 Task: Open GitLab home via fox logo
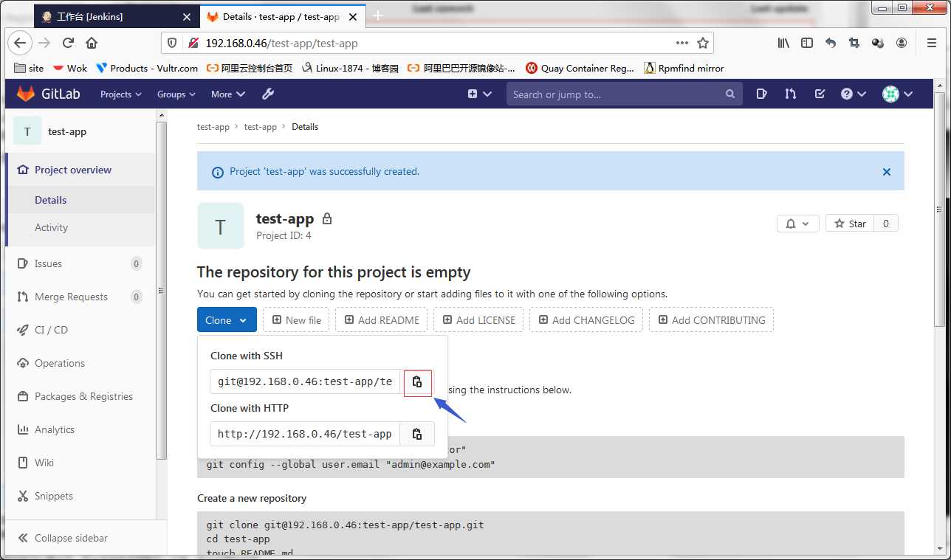(26, 94)
